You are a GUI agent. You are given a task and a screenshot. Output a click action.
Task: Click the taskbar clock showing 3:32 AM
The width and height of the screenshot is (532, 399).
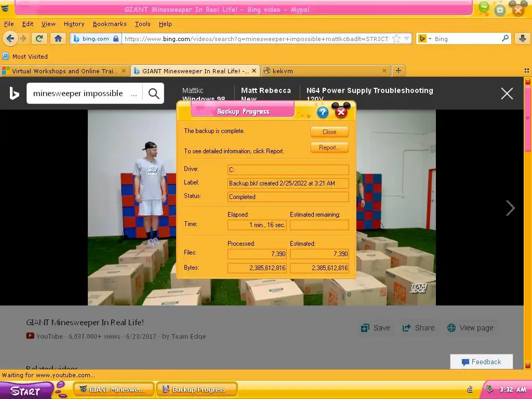pyautogui.click(x=513, y=390)
